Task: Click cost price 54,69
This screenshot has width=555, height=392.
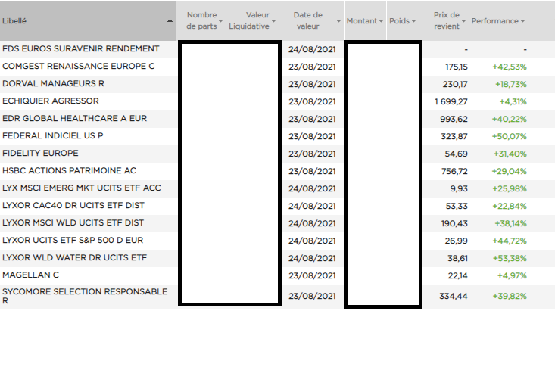Action: coord(457,154)
